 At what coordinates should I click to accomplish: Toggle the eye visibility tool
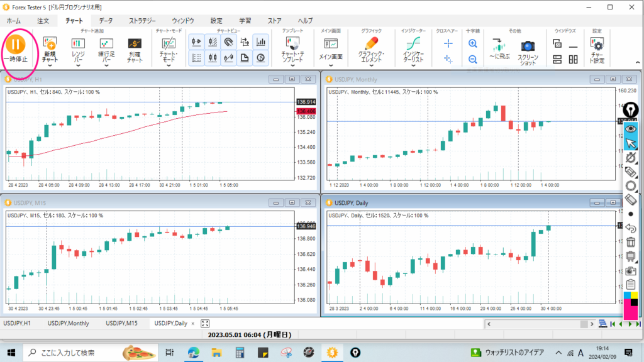631,129
